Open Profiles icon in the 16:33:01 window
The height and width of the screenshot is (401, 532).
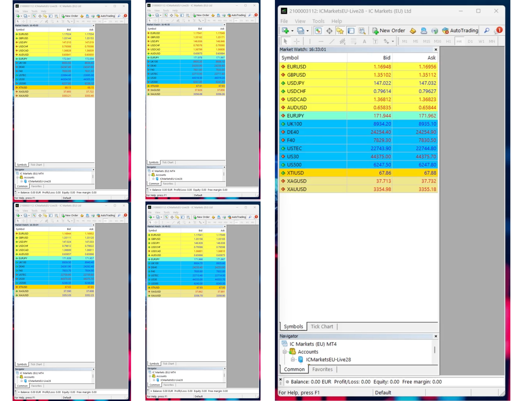(x=301, y=31)
